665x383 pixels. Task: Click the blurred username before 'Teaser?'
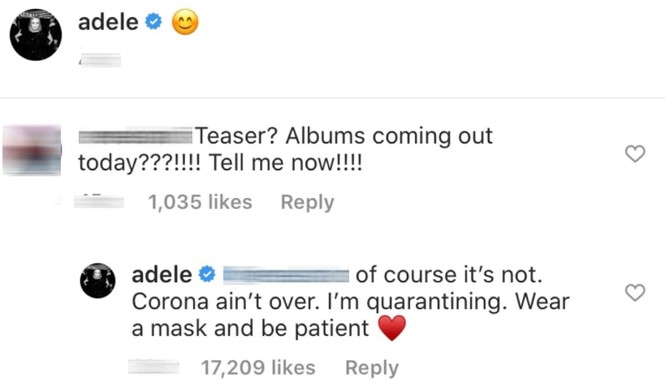(135, 136)
